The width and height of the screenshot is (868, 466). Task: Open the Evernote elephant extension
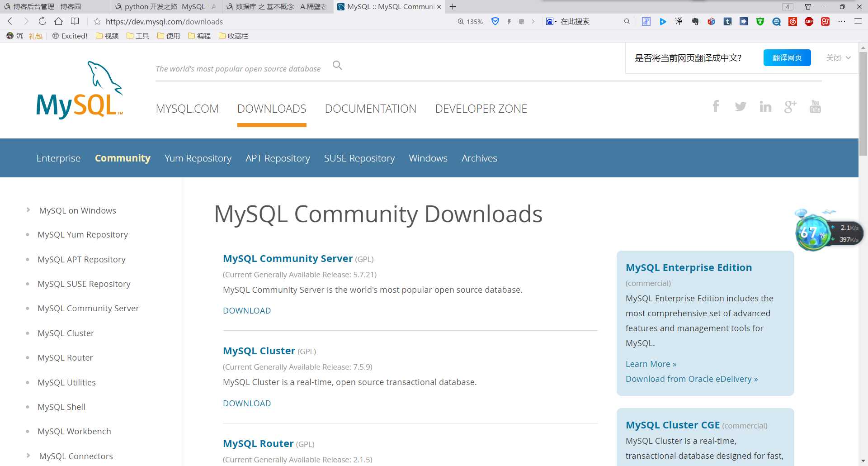(x=695, y=21)
